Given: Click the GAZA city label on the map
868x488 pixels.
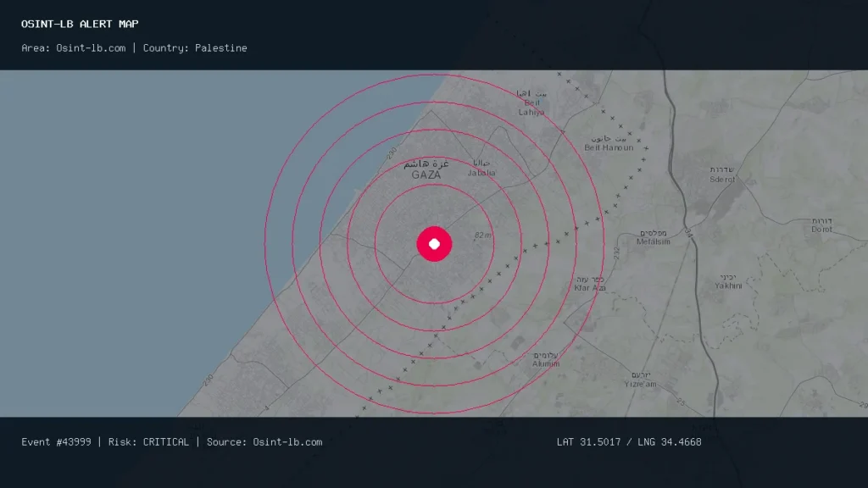Looking at the screenshot, I should click(426, 169).
